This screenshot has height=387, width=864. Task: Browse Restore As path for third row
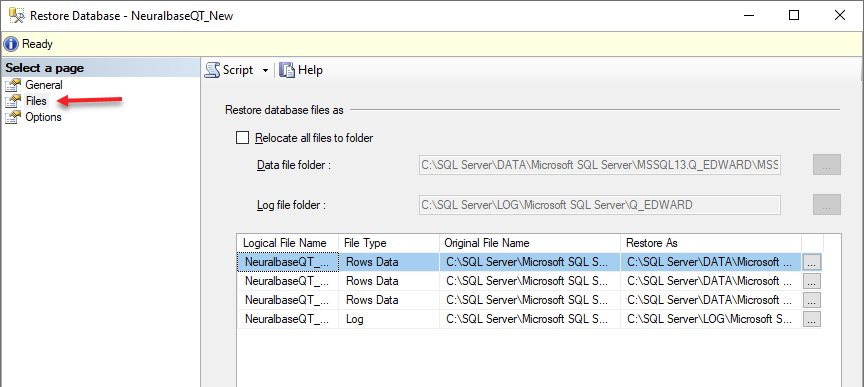[x=812, y=300]
